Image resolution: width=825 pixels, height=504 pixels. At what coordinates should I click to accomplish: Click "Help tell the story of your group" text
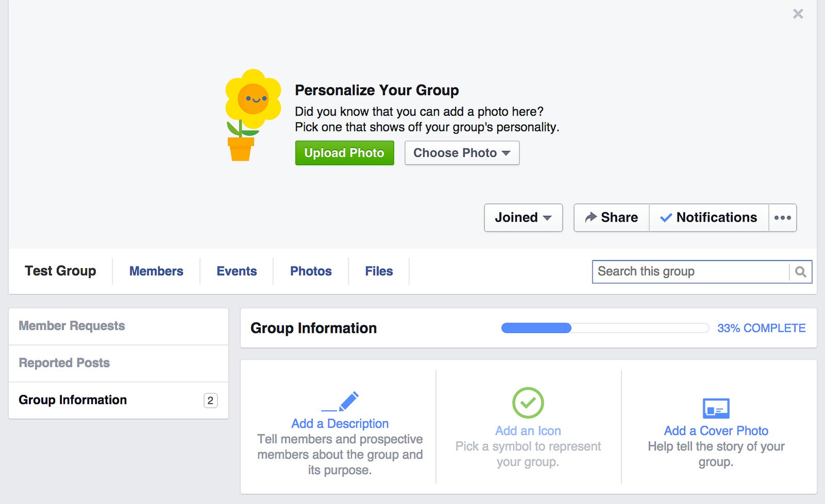716,454
